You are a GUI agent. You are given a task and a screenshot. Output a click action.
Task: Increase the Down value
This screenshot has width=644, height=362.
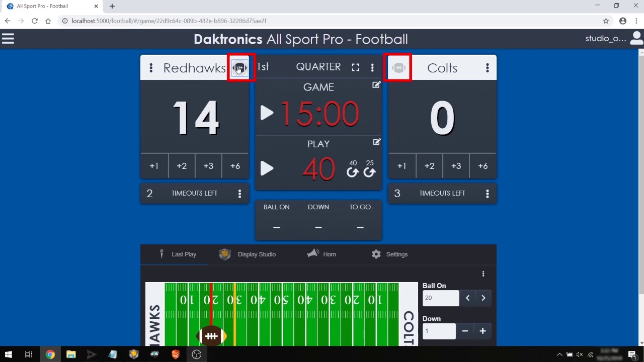[x=482, y=331]
